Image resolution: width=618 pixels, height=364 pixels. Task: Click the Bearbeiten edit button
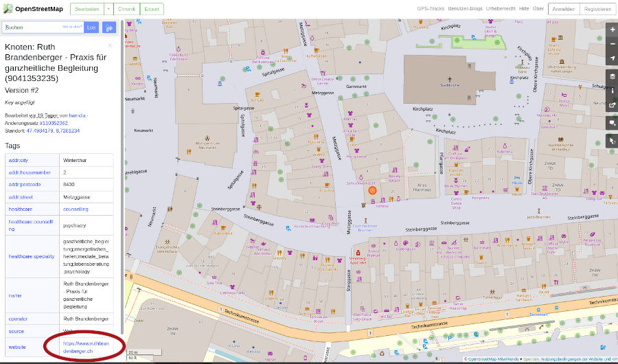[87, 9]
